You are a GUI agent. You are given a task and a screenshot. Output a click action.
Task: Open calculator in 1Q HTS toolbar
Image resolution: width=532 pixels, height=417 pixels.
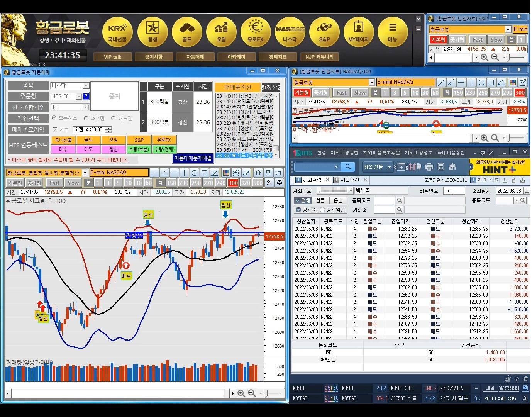[441, 167]
